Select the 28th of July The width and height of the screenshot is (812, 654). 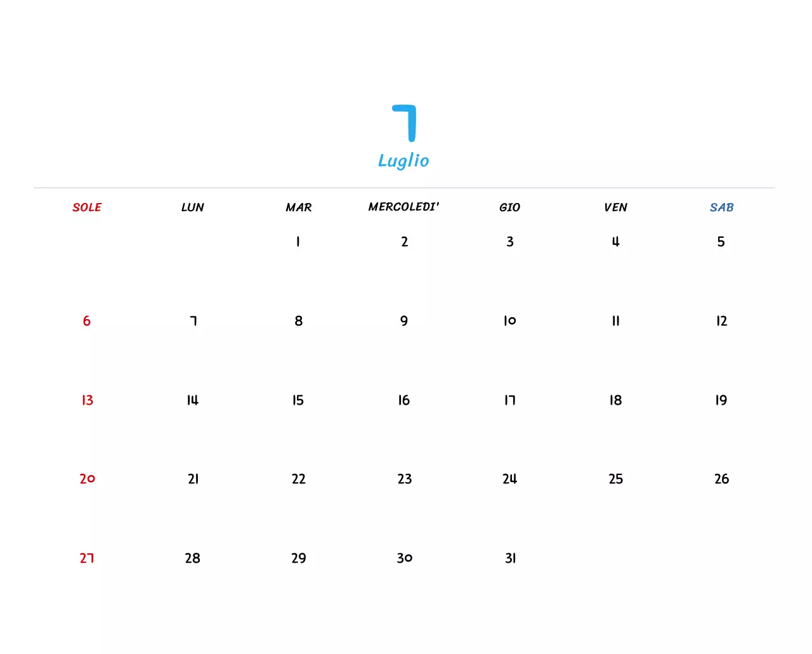(192, 558)
